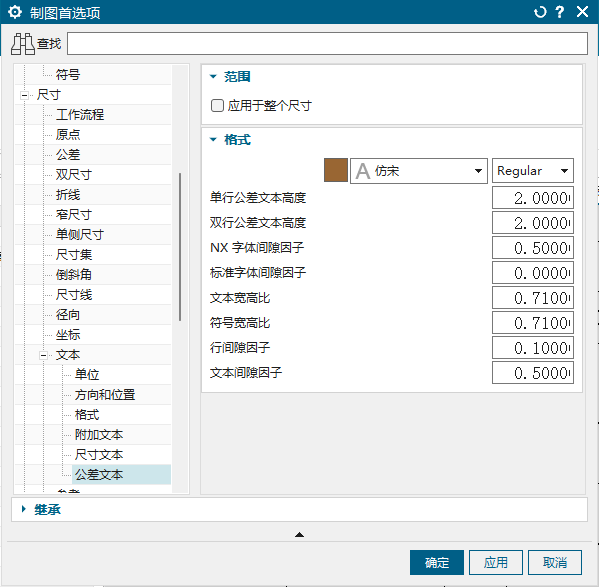This screenshot has width=599, height=587.
Task: Open the brown text color swatch
Action: [336, 170]
